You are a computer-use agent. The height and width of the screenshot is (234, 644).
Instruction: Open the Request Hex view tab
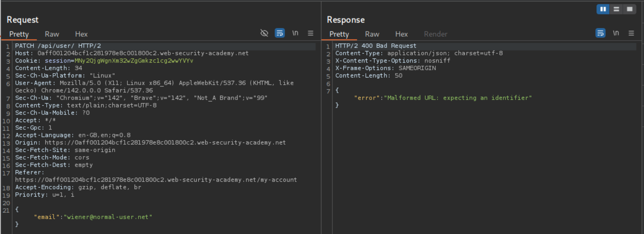click(x=81, y=34)
